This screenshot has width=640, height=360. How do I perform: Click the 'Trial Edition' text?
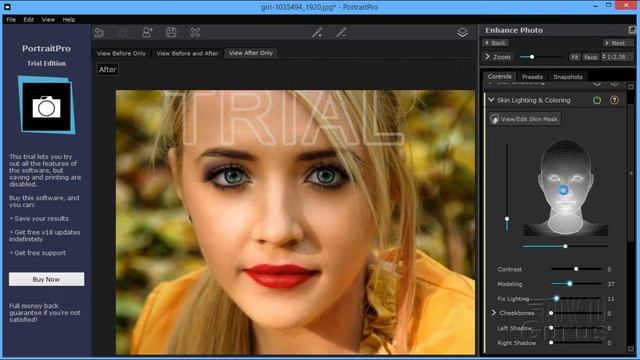pyautogui.click(x=47, y=63)
